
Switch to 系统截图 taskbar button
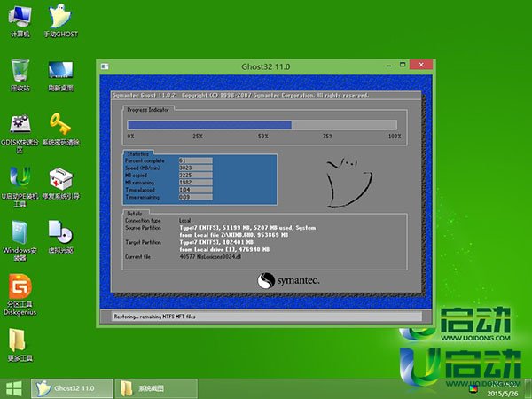coord(156,388)
